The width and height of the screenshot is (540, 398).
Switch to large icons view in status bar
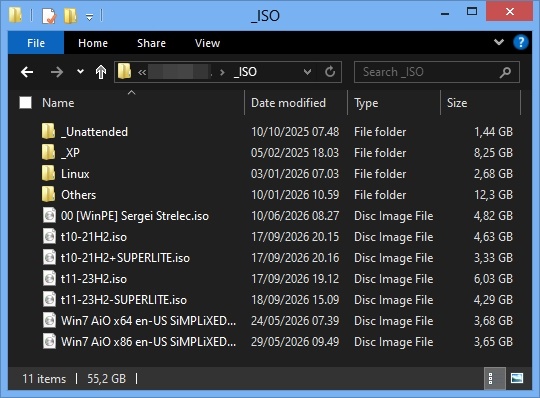[x=517, y=378]
